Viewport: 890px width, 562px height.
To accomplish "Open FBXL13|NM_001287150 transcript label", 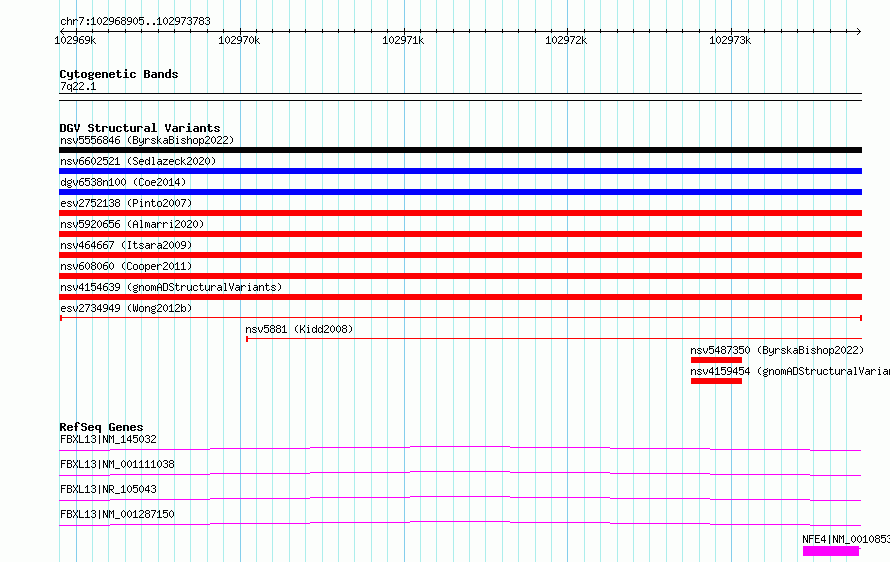I will [117, 514].
